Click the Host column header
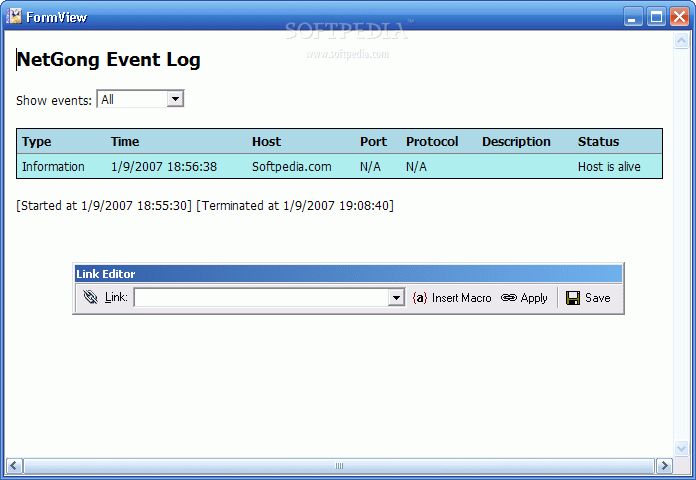 coord(266,142)
